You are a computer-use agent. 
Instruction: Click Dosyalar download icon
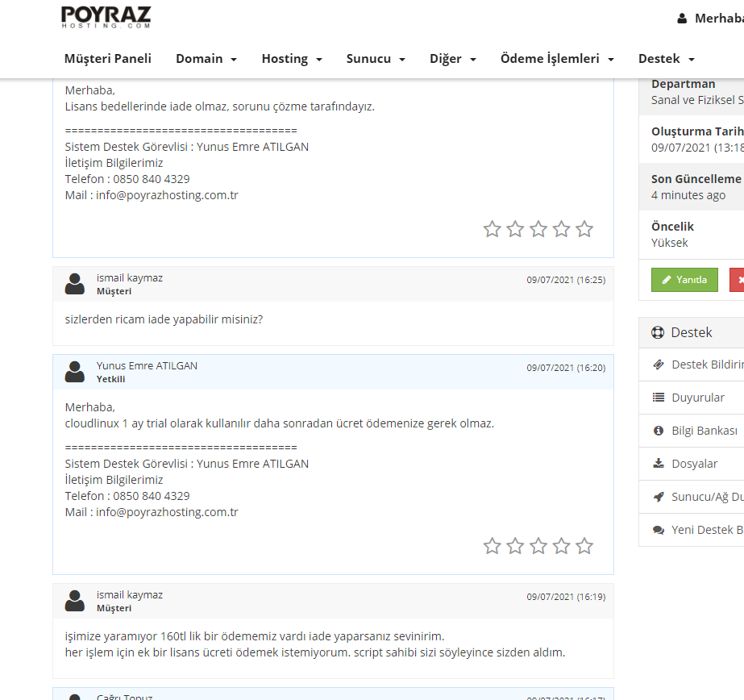tap(658, 463)
